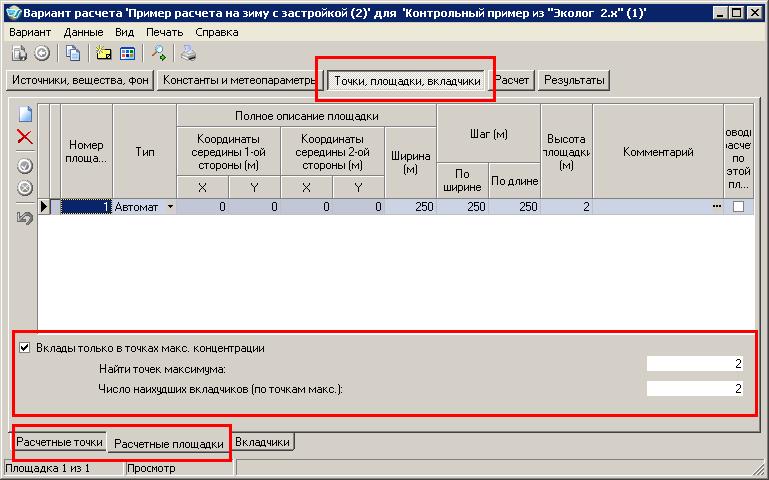Toggle 'Вклады только в точках макс. концентрации' checkbox

click(x=24, y=348)
